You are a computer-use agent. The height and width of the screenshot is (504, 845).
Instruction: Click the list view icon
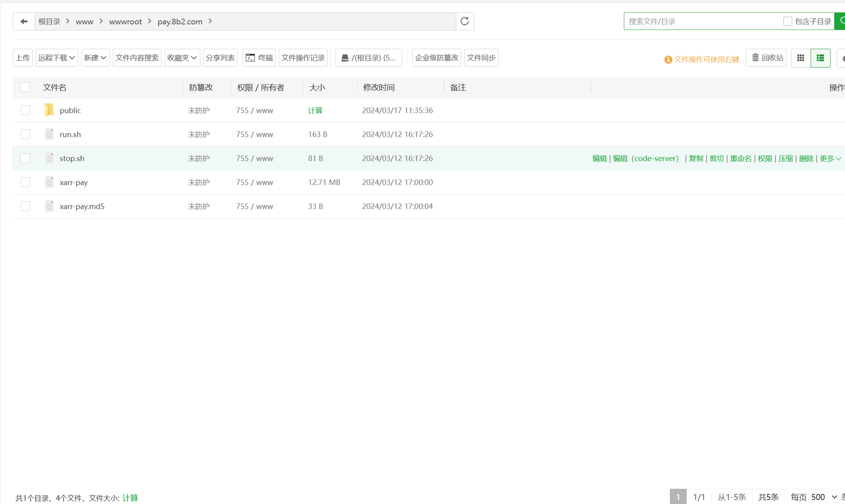click(x=821, y=58)
